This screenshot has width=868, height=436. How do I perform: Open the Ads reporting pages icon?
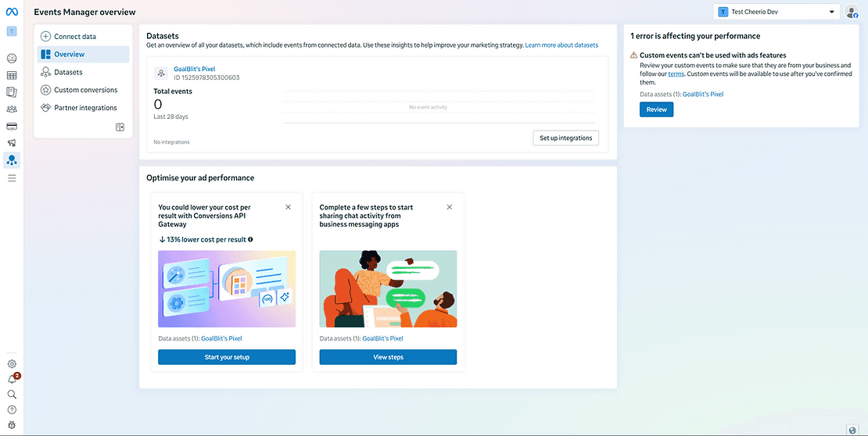(12, 92)
